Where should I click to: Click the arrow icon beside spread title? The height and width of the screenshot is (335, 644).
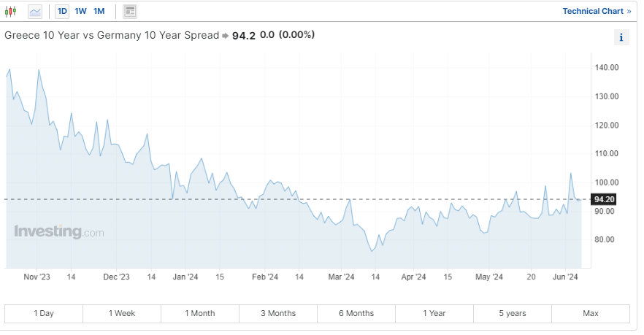[225, 36]
